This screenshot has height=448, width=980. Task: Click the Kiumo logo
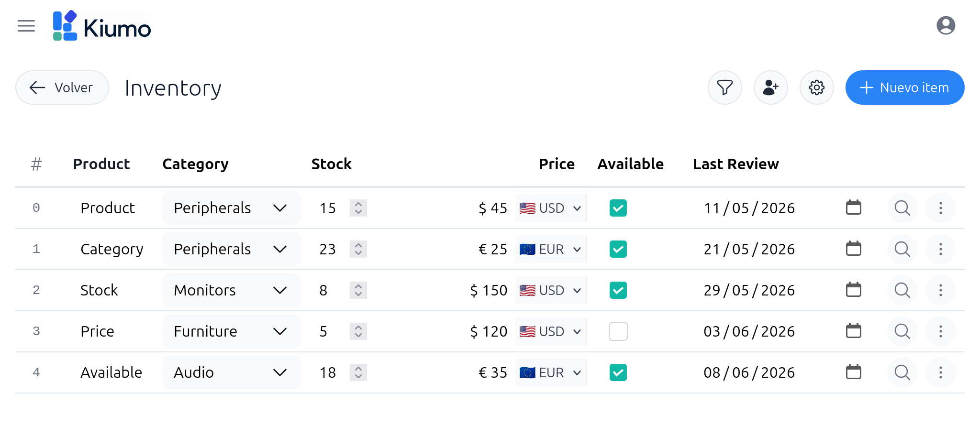tap(102, 26)
